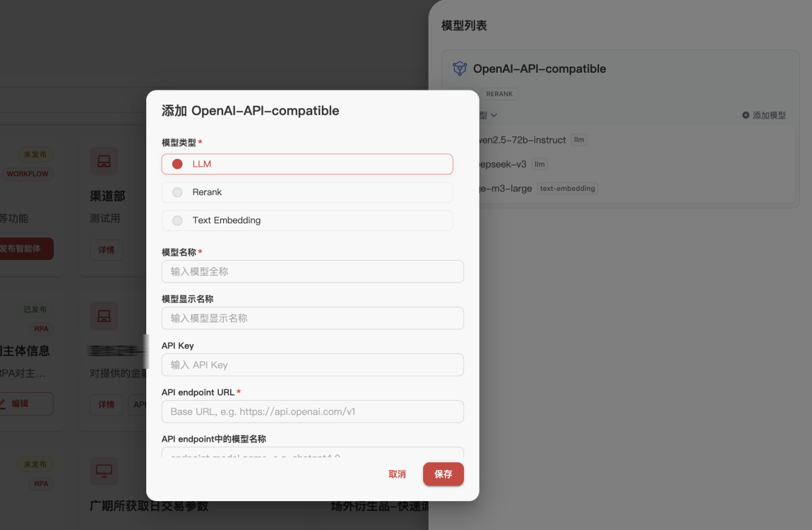Focus the API endpoint URL field
Screen dimensions: 812x530
tap(312, 411)
